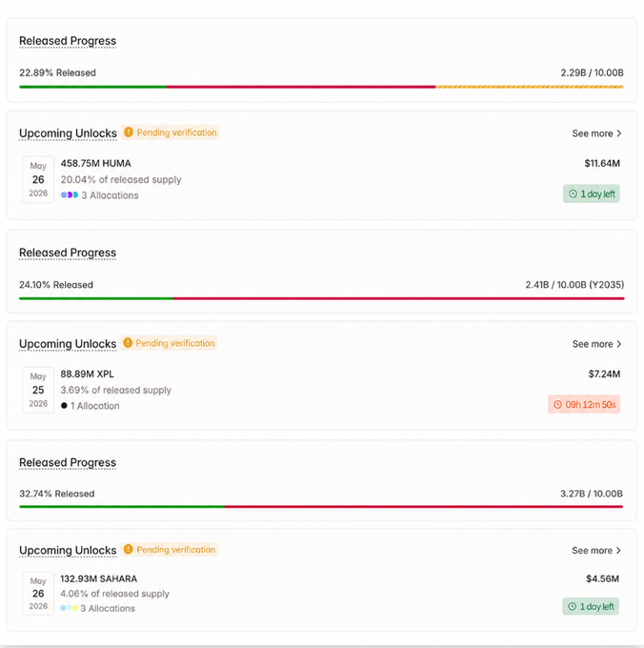Click 88.89M XPL amount text
The height and width of the screenshot is (648, 644).
87,374
